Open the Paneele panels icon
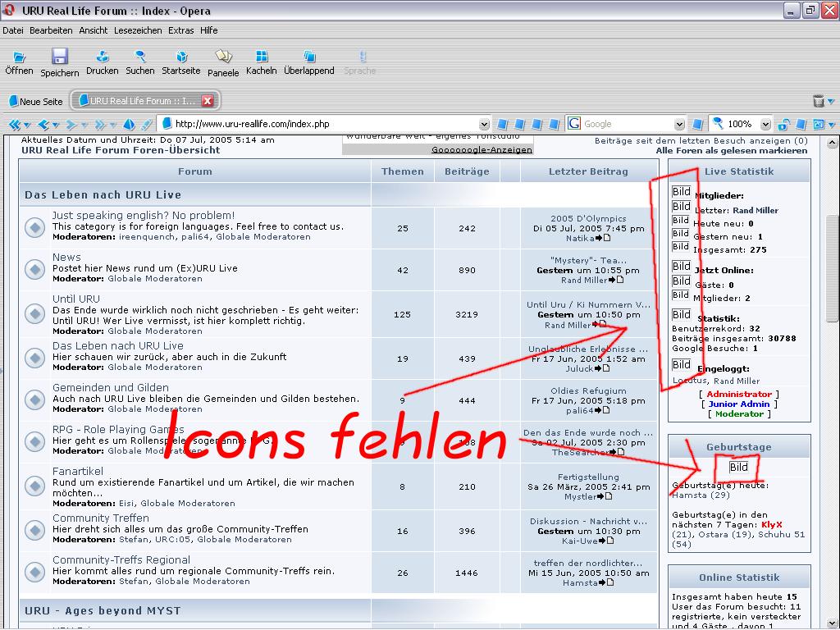Image resolution: width=840 pixels, height=630 pixels. click(x=223, y=57)
